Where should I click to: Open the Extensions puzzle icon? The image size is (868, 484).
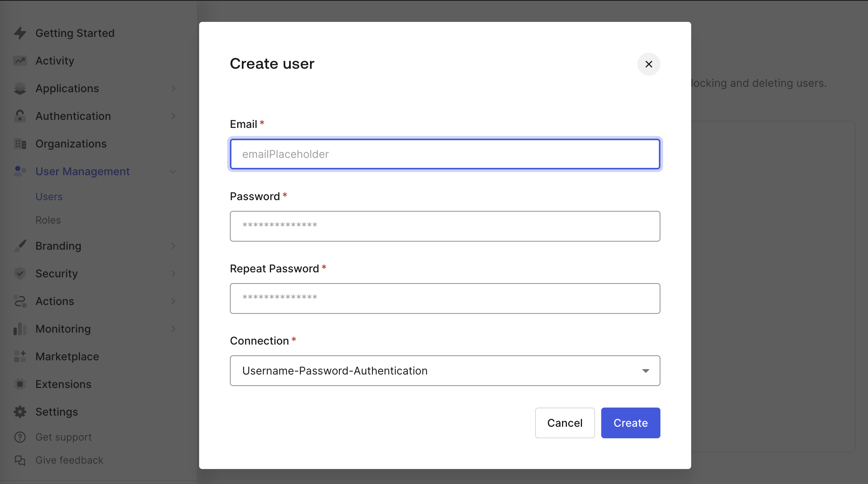20,384
